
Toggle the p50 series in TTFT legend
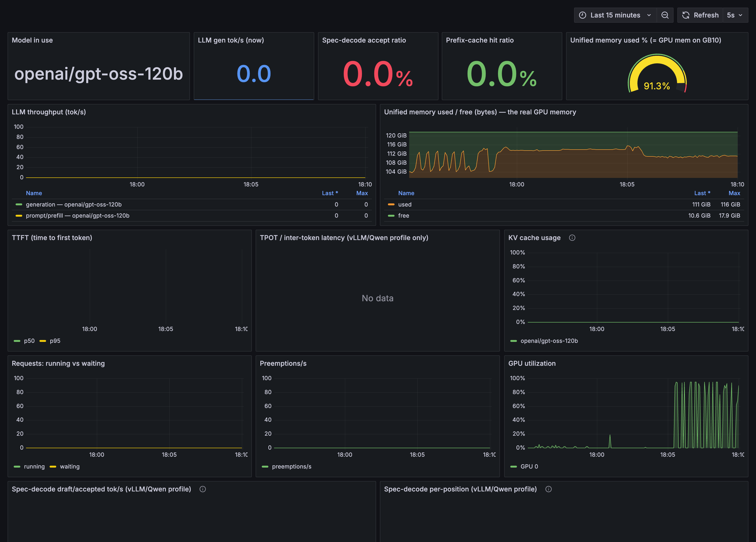29,341
